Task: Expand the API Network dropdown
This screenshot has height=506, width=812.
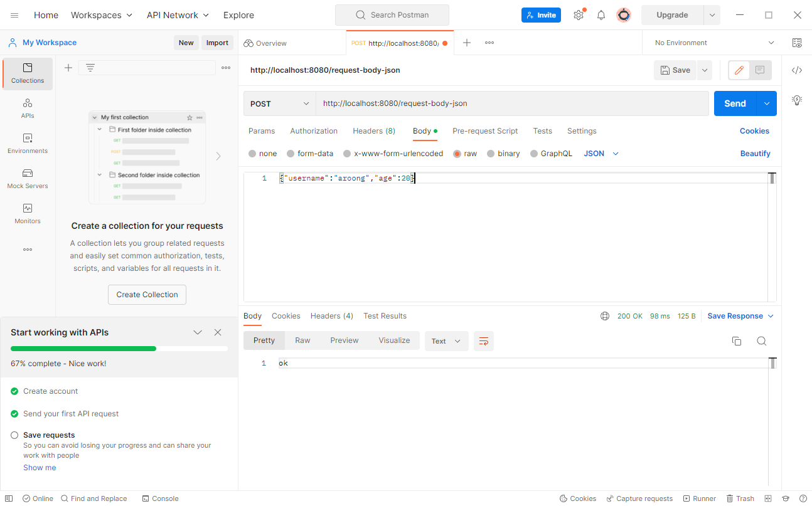Action: 178,15
